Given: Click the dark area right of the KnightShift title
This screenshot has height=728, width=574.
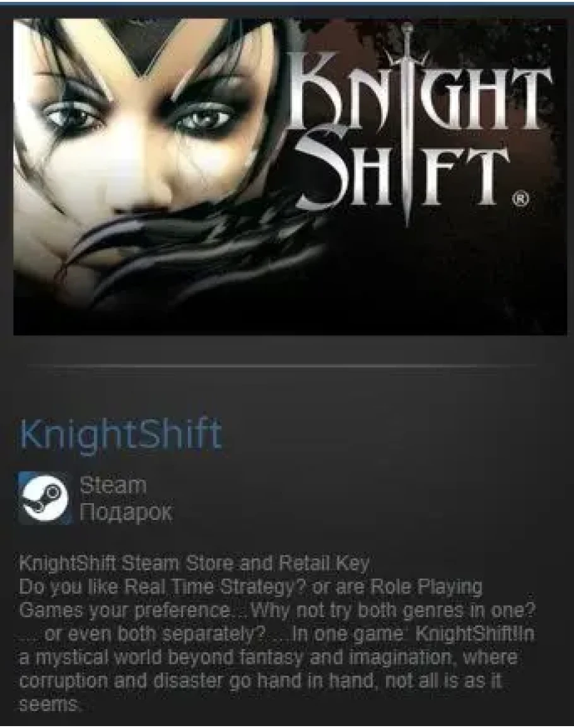Looking at the screenshot, I should (395, 434).
